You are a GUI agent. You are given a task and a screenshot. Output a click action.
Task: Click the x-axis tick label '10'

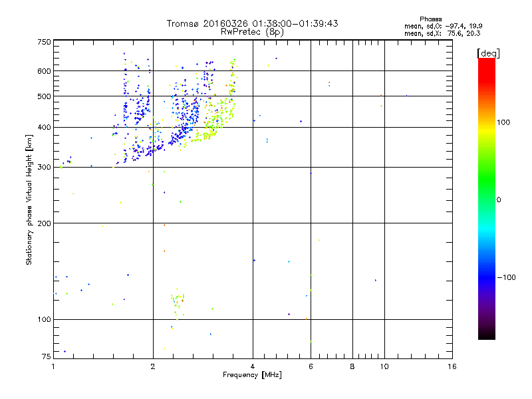384,366
